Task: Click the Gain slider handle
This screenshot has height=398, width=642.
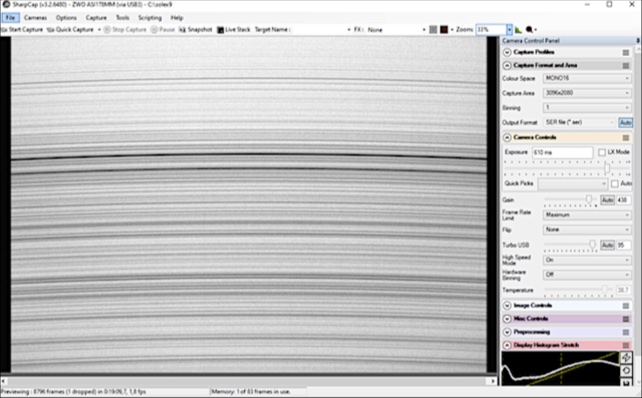Action: [589, 199]
